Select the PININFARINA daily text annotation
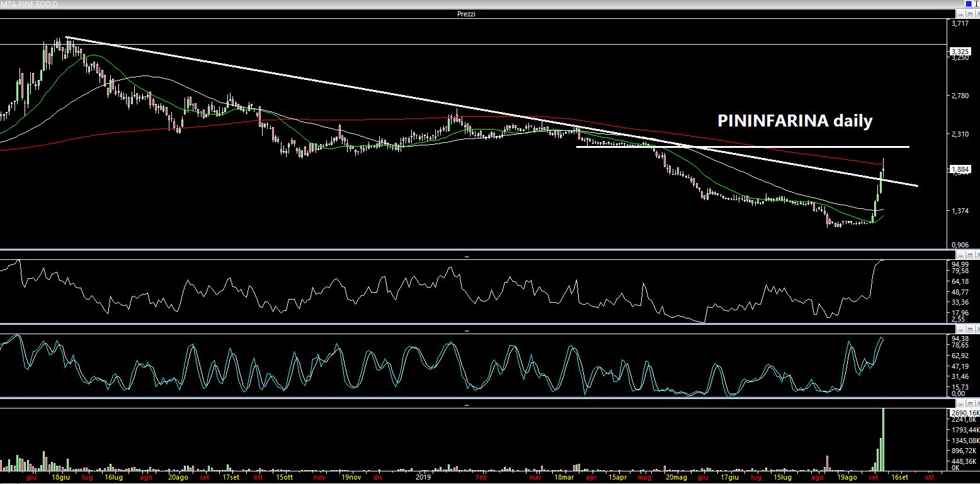 click(795, 121)
